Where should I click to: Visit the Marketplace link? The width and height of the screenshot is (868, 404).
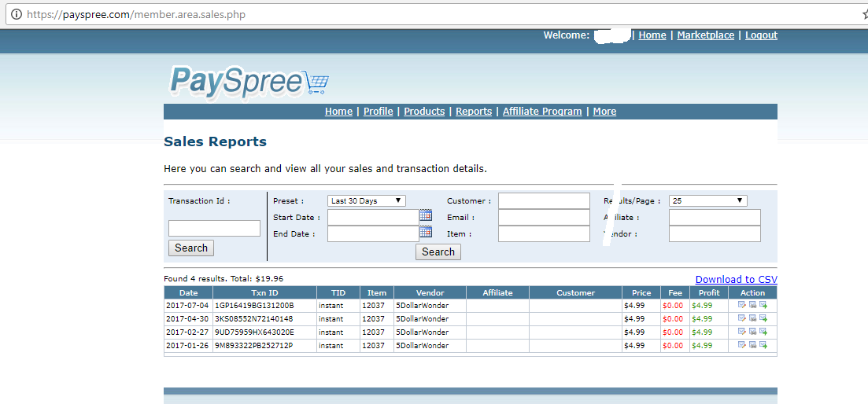coord(706,35)
